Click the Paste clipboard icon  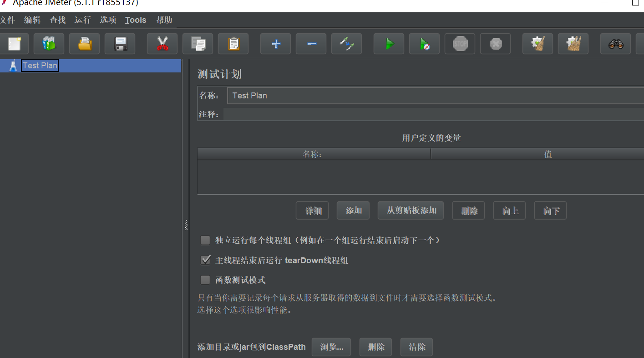(x=233, y=44)
